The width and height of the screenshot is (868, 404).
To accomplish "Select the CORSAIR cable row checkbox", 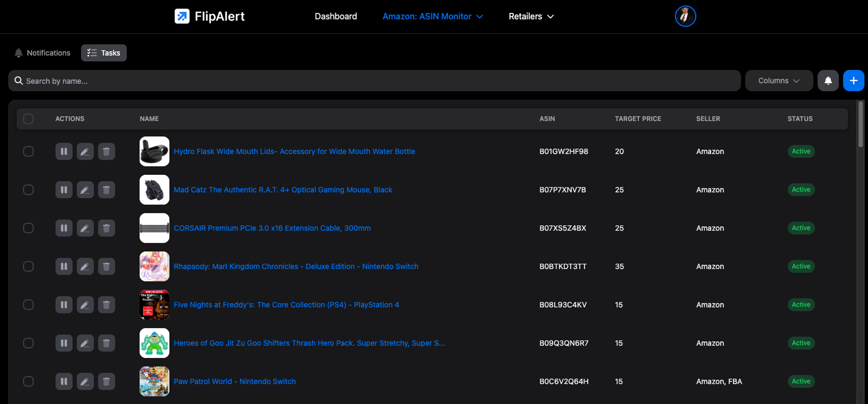I will (x=28, y=228).
